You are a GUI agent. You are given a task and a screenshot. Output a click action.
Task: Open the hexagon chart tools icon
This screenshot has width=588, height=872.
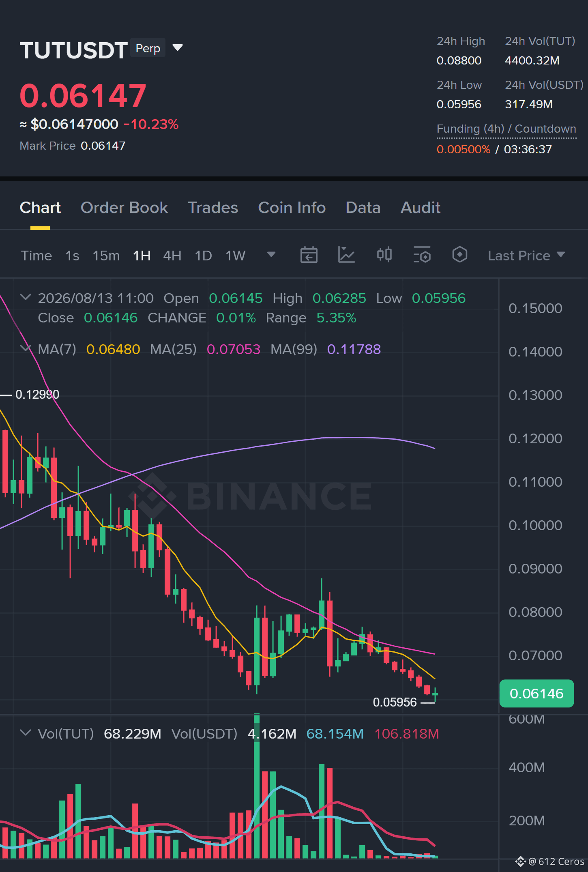click(x=460, y=255)
